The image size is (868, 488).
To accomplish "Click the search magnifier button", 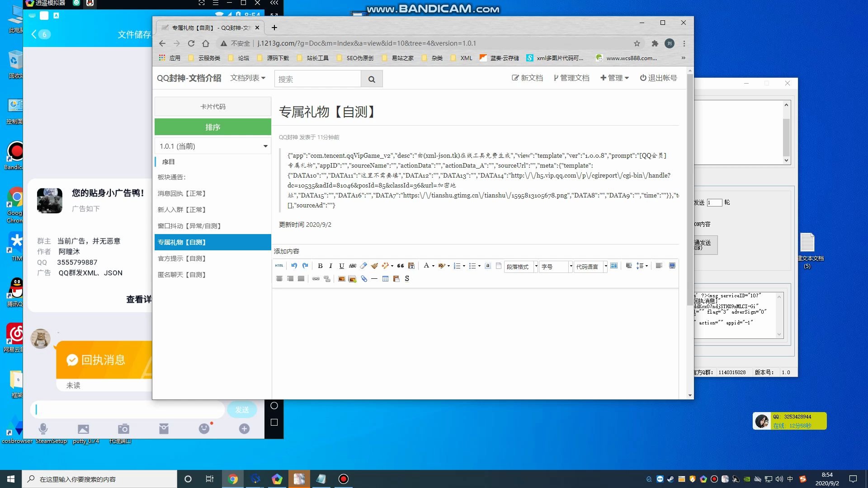I will [372, 79].
